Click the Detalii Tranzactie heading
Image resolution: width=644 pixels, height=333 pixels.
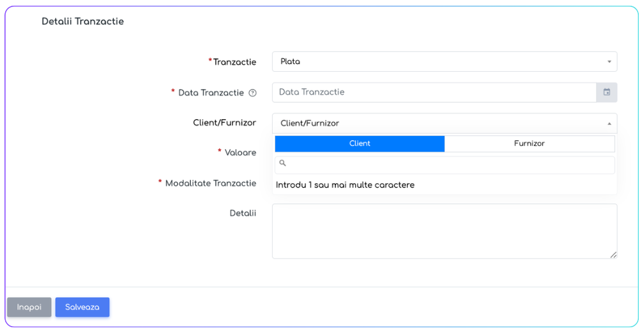[83, 22]
